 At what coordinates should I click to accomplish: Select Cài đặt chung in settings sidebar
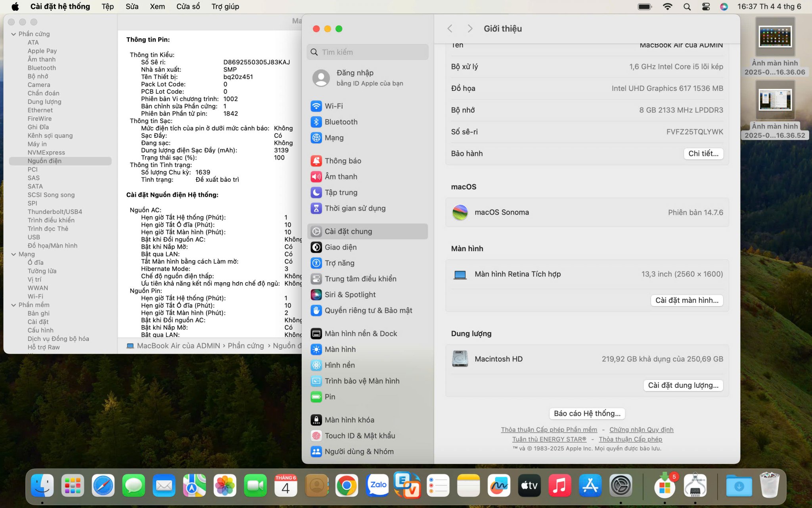[x=368, y=231]
